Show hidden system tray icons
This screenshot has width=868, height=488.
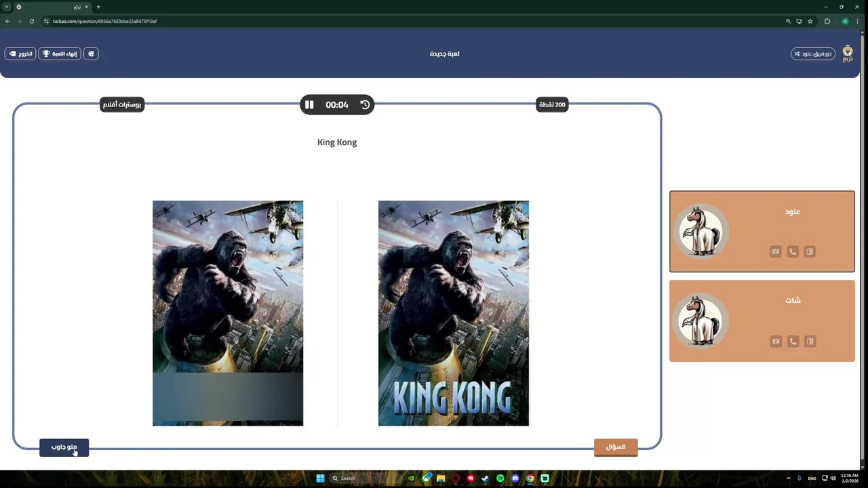pyautogui.click(x=789, y=478)
